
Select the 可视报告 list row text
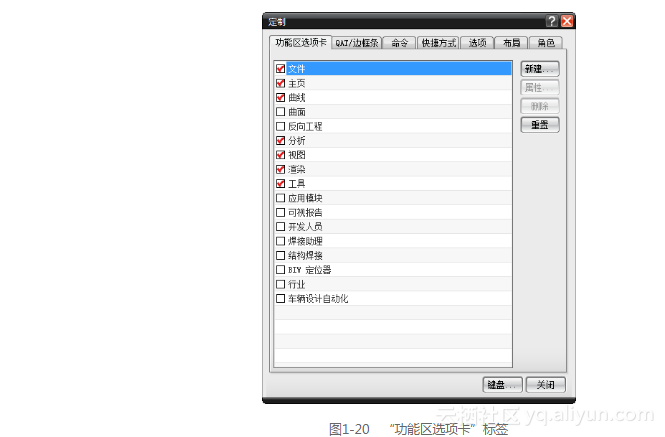305,213
